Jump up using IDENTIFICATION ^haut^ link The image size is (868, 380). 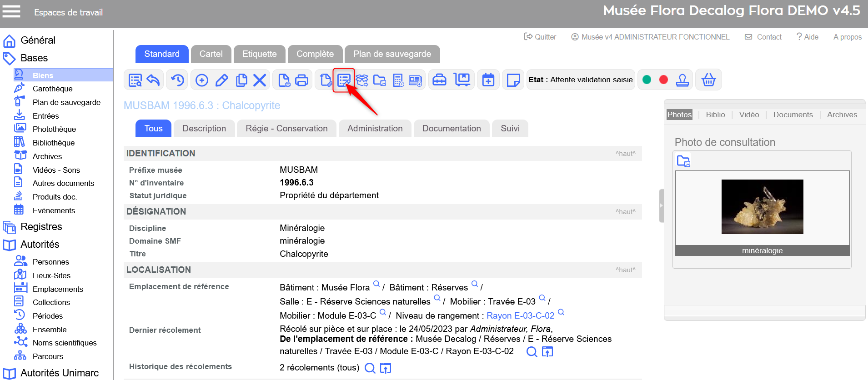pyautogui.click(x=625, y=154)
